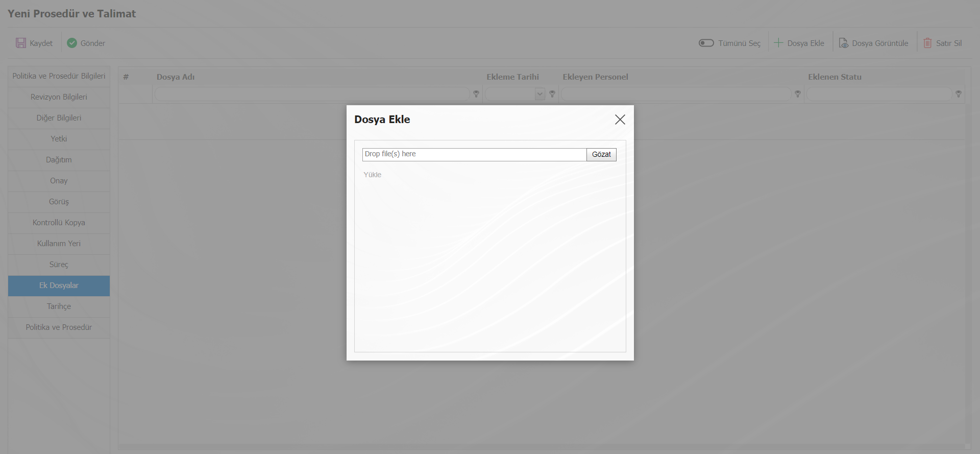Switch to the Görüş tab
This screenshot has height=454, width=980.
(59, 202)
